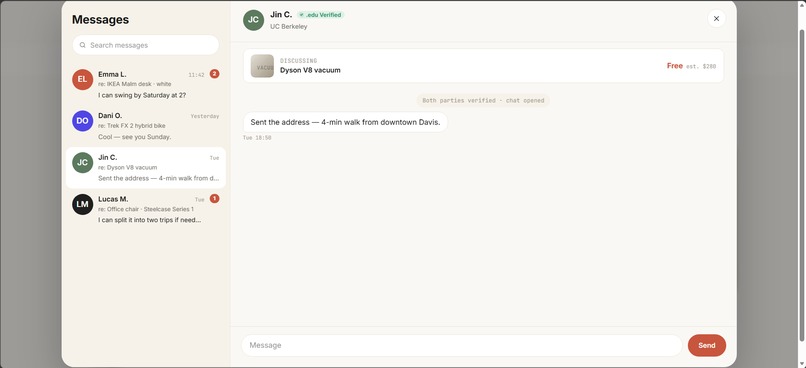Viewport: 806px width, 368px height.
Task: Click 'I can swing by Saturday at 2?' preview
Action: coord(142,96)
